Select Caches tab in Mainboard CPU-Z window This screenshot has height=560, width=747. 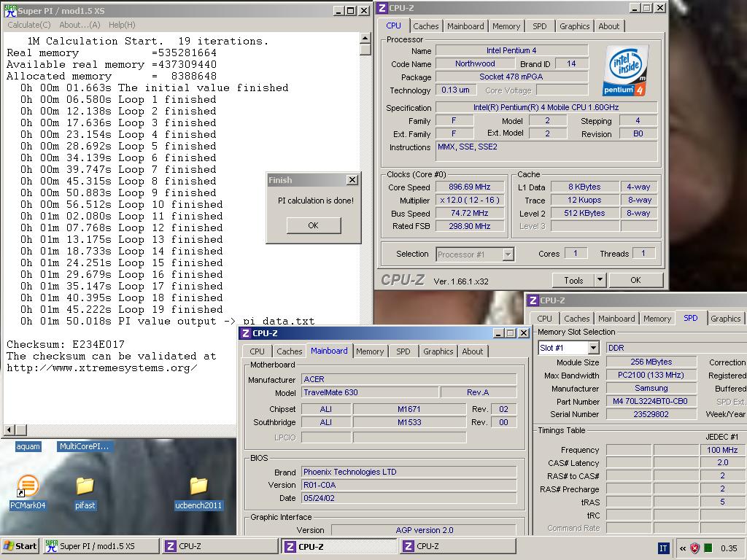coord(289,351)
